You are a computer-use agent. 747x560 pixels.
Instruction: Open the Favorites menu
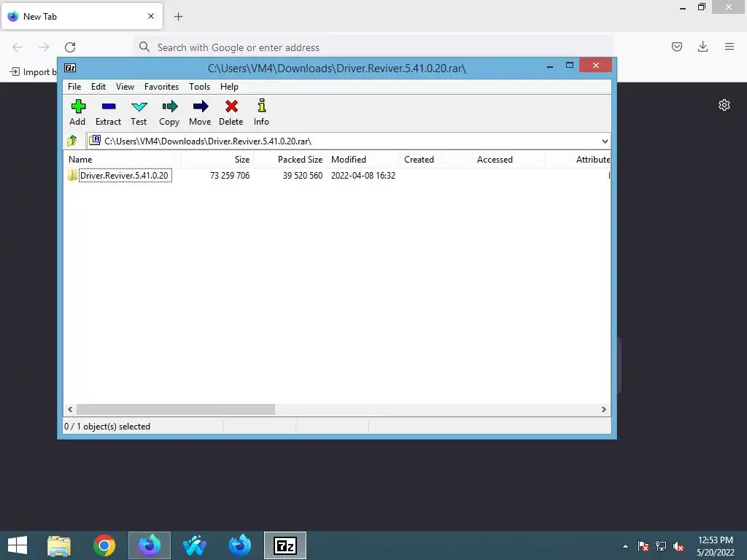point(161,87)
